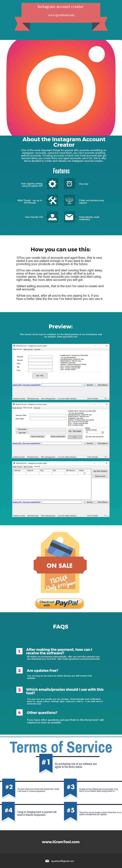Click the Username column header in Accounts table
Image resolution: width=122 pixels, height=868 pixels.
[x=17, y=470]
